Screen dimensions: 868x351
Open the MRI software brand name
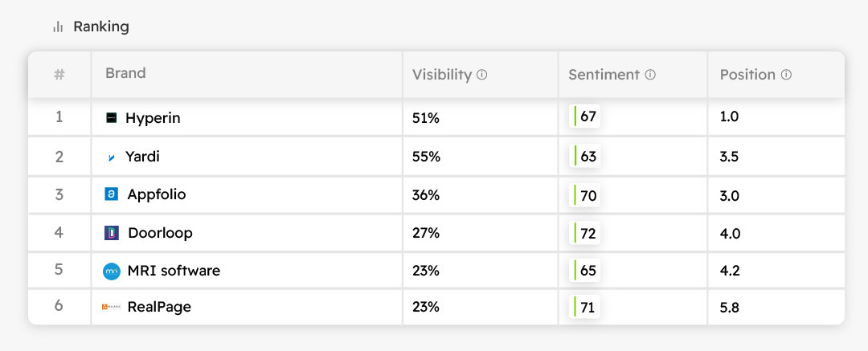point(174,271)
